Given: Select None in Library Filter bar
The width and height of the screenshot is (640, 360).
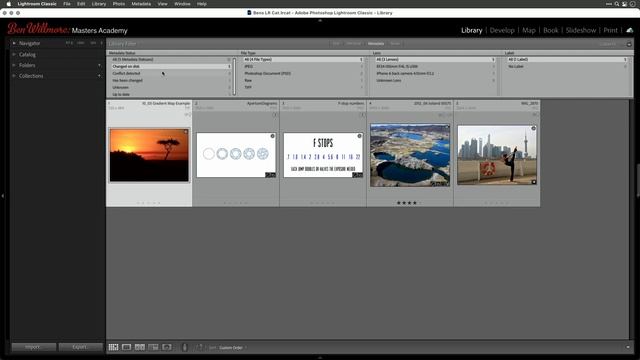Looking at the screenshot, I should point(395,44).
